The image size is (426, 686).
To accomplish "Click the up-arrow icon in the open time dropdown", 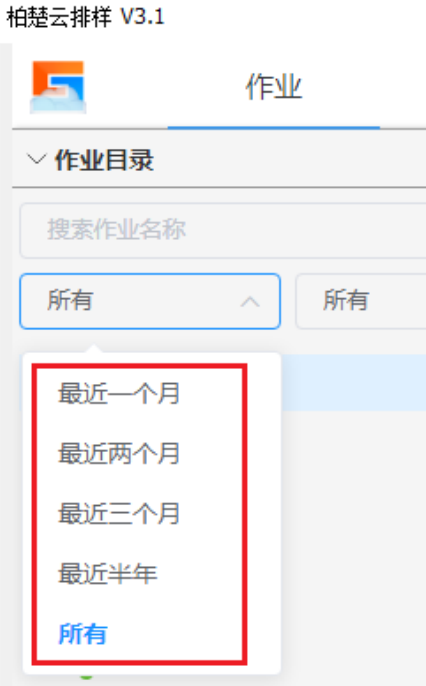I will [x=250, y=301].
